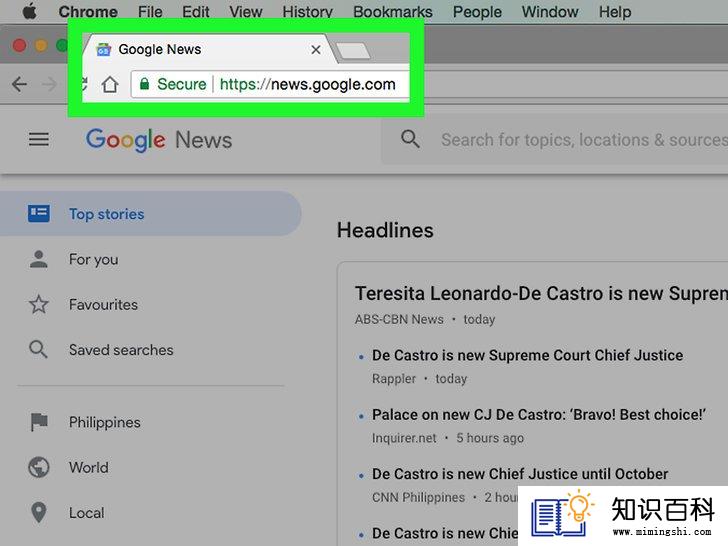Click the Philippines flag icon
728x546 pixels.
39,422
